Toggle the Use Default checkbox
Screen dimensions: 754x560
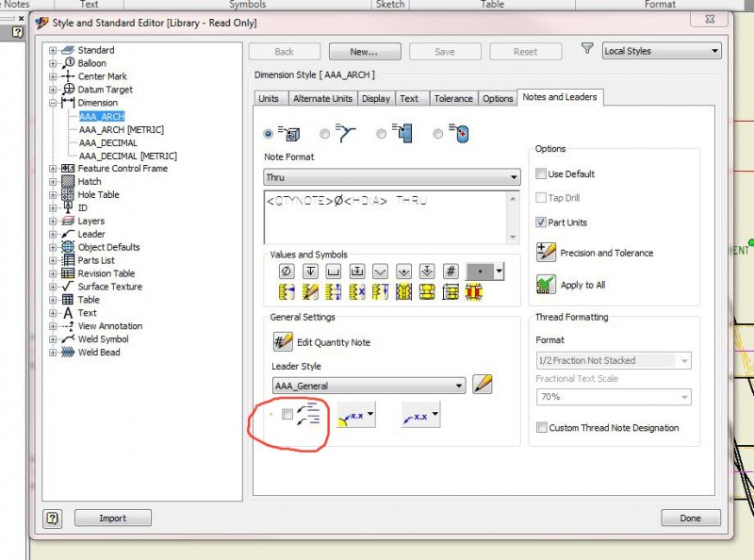[x=541, y=173]
